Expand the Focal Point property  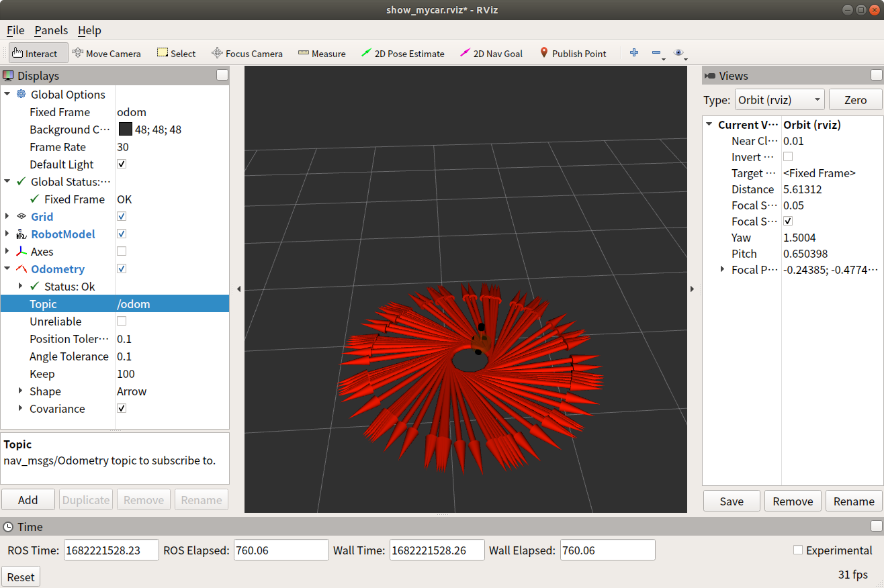(x=723, y=270)
